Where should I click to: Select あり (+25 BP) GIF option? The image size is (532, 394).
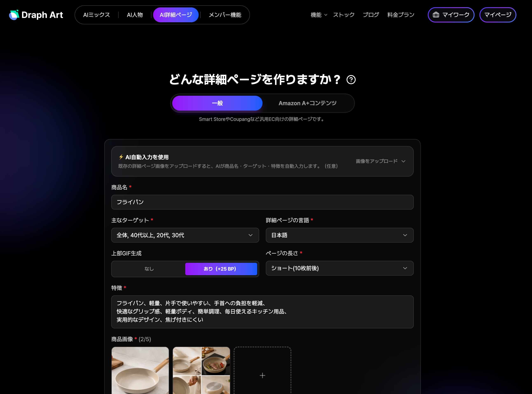tap(221, 269)
